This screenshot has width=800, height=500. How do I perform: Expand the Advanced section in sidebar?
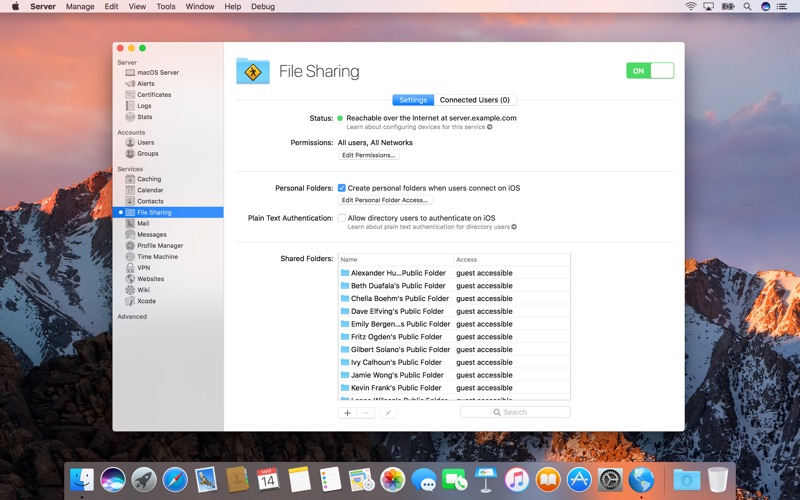point(132,316)
